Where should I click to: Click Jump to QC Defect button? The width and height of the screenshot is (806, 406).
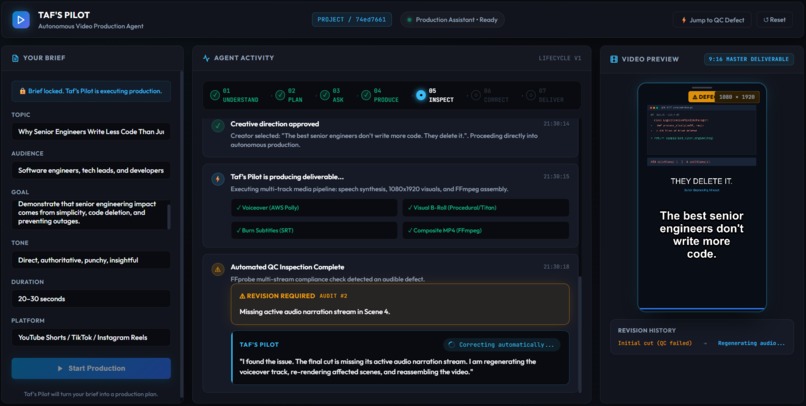pyautogui.click(x=712, y=20)
